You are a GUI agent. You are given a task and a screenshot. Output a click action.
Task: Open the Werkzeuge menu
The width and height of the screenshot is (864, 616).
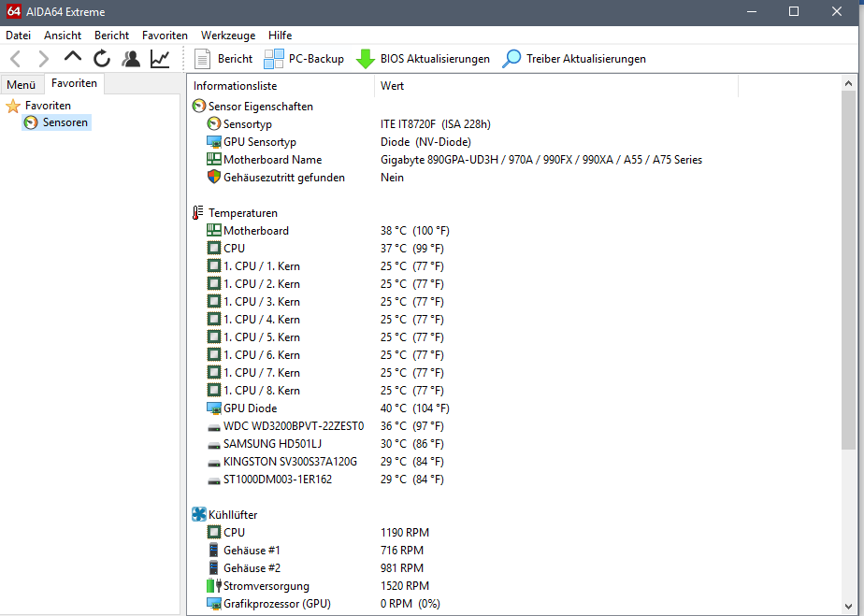[228, 36]
